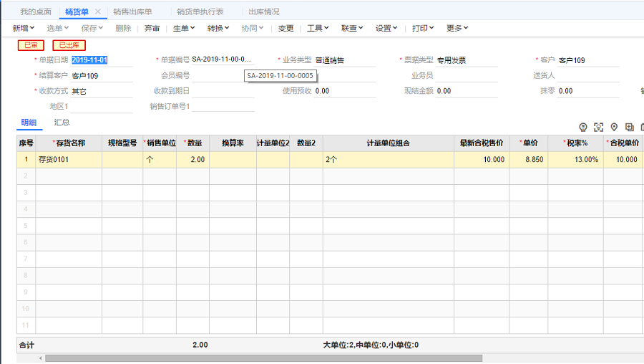The image size is (644, 364).
Task: Expand the 转换 dropdown
Action: click(x=218, y=28)
